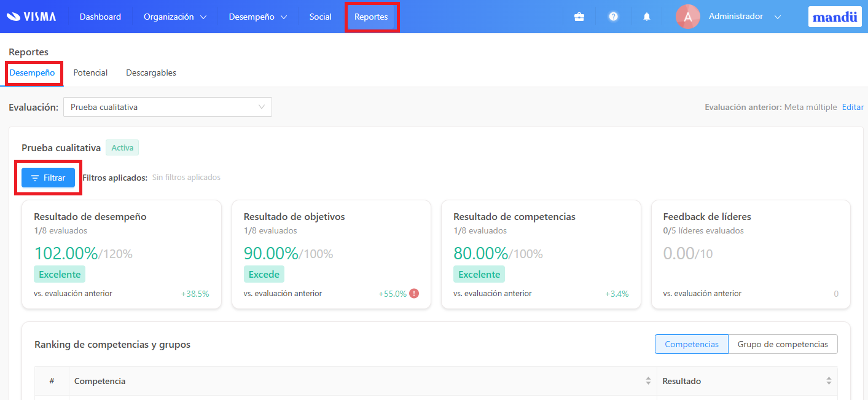This screenshot has width=868, height=400.
Task: Select the Desempeño reports tab
Action: coord(32,73)
